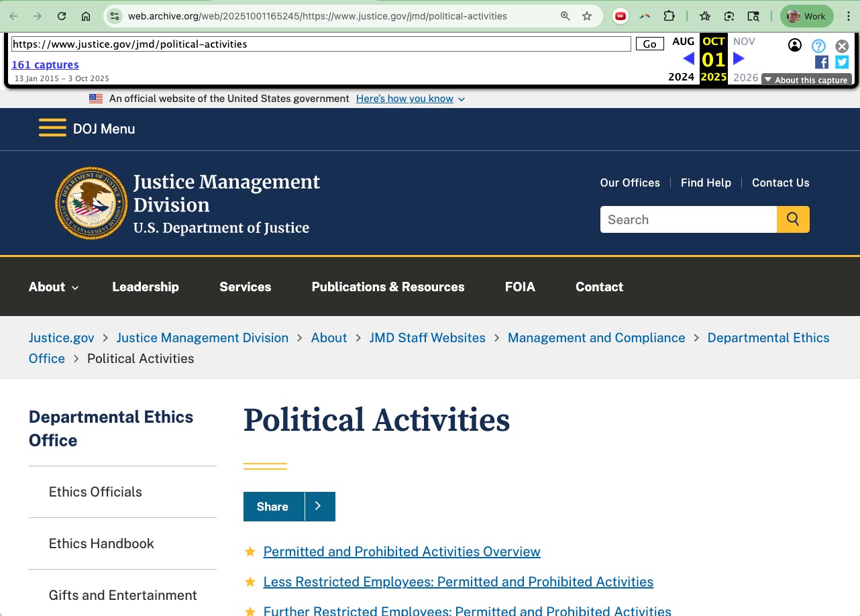Click the Wayback Machine user account icon

(795, 46)
